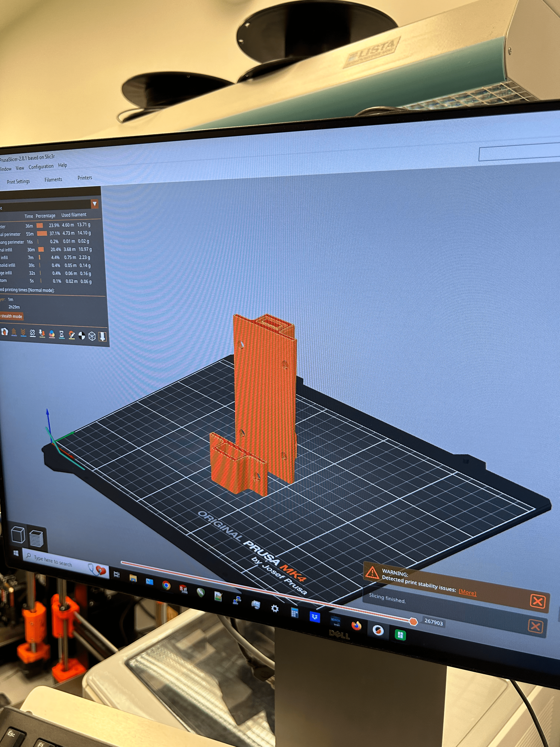Toggle the bridge infill legend row
This screenshot has height=747, width=560.
(x=46, y=273)
